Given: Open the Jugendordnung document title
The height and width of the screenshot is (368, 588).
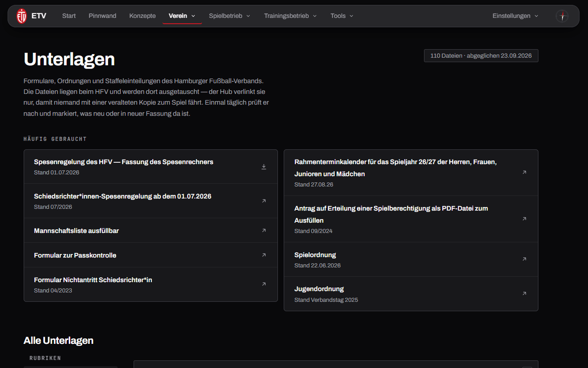Looking at the screenshot, I should point(319,289).
